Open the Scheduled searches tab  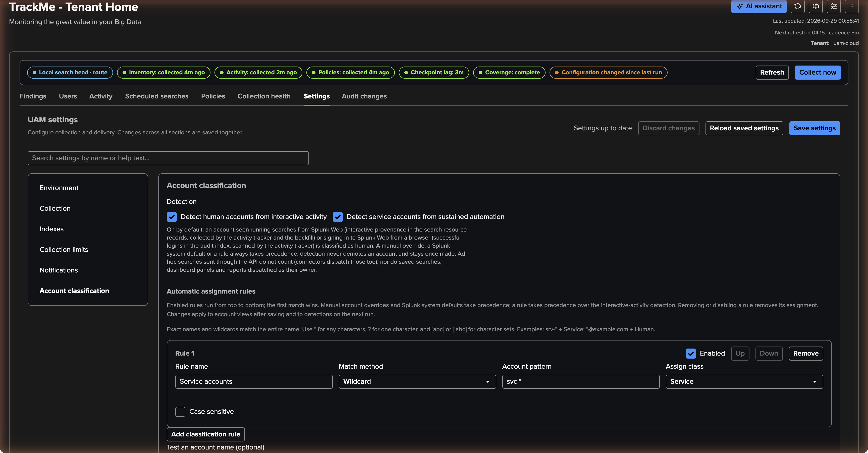click(x=157, y=96)
